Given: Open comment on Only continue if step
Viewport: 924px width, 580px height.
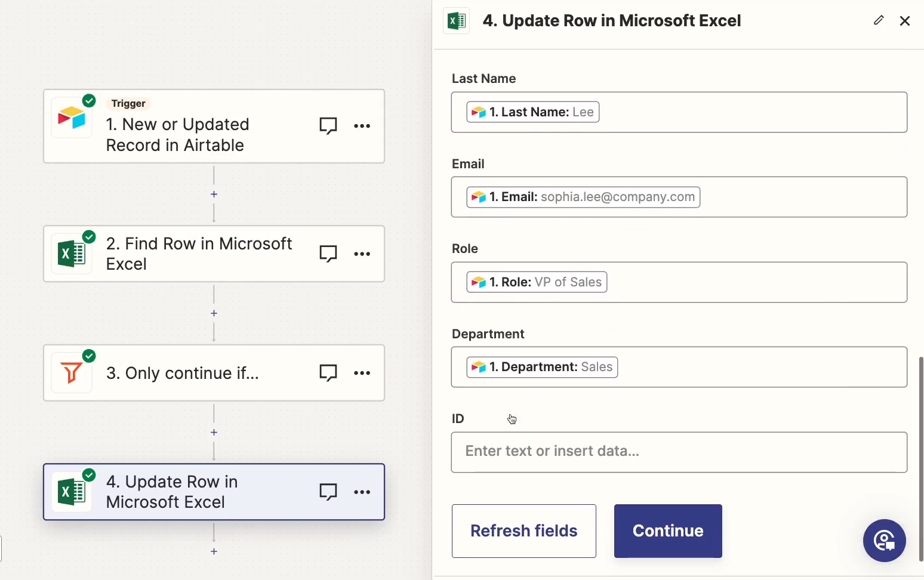Looking at the screenshot, I should (x=328, y=373).
